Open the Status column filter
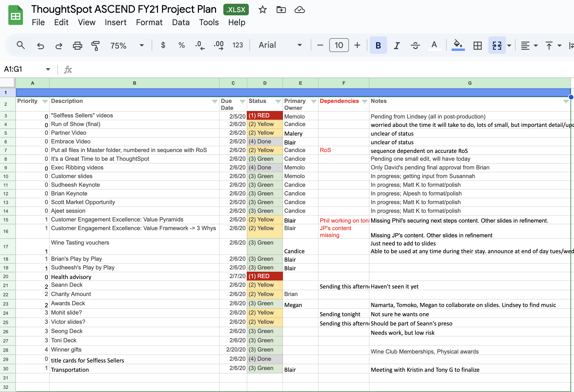574x392 pixels. [x=278, y=101]
